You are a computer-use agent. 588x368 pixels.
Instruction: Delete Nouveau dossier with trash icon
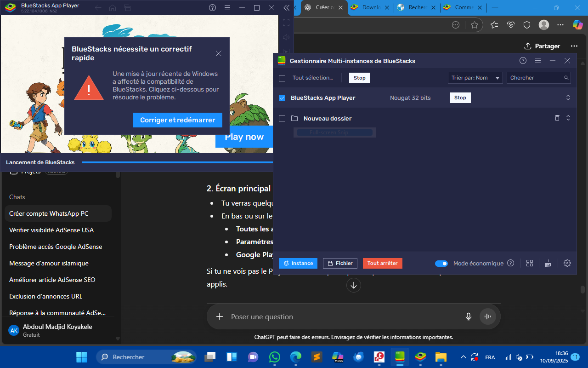[557, 118]
